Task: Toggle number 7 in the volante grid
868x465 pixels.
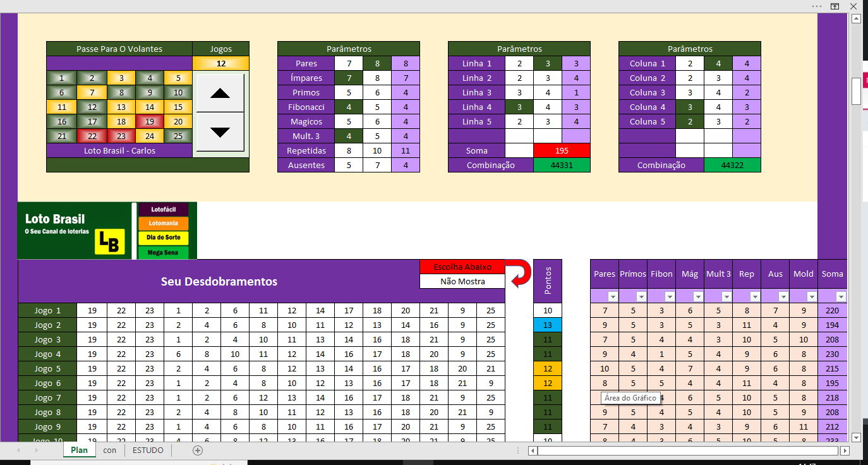Action: tap(91, 93)
